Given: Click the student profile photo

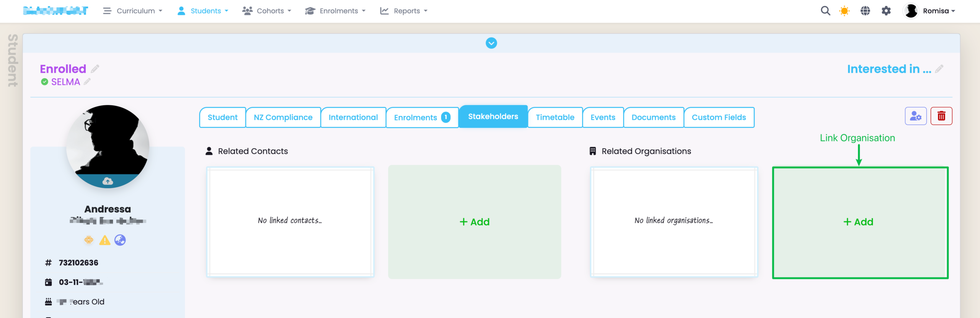Looking at the screenshot, I should point(108,142).
